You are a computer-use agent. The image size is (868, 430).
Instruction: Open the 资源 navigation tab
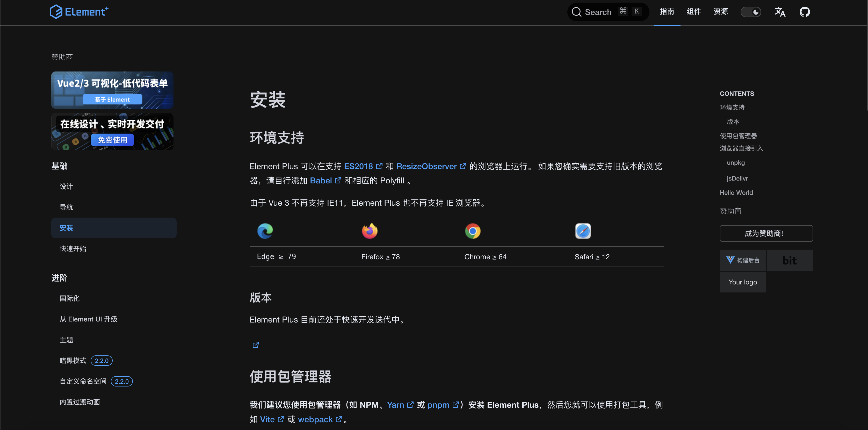point(720,12)
